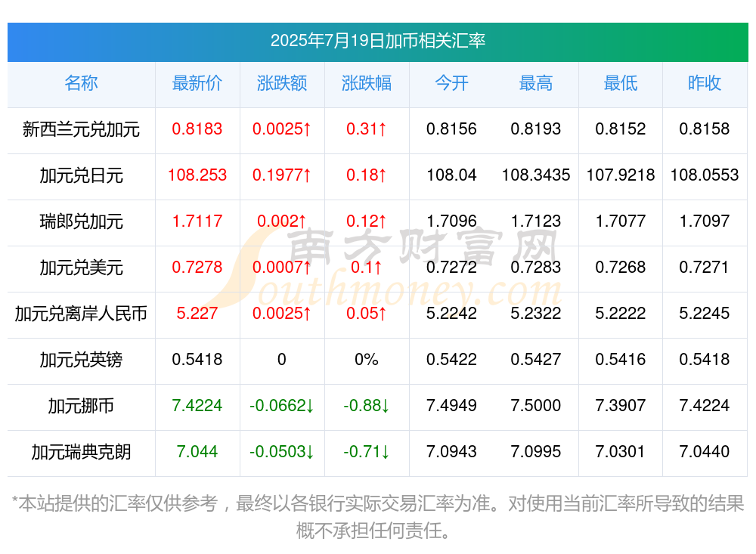
Task: Click latest price 0.8183
Action: point(197,129)
